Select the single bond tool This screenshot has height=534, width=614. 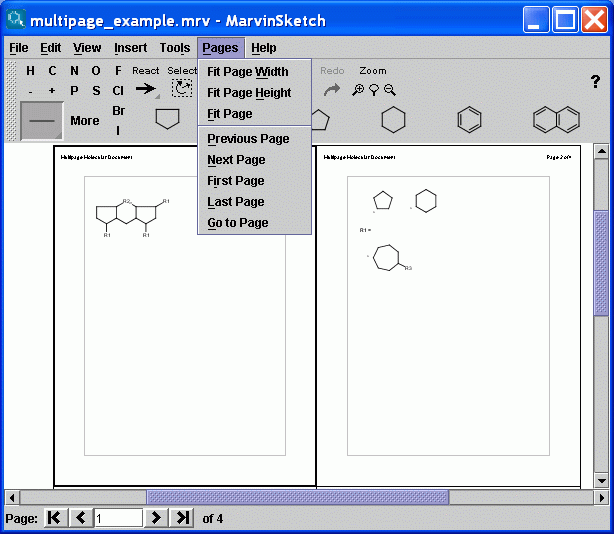coord(42,120)
